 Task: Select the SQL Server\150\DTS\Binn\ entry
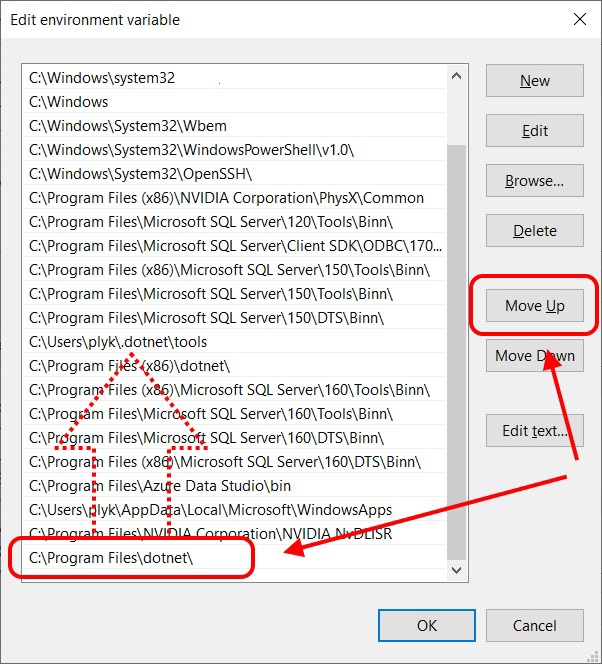coord(235,318)
